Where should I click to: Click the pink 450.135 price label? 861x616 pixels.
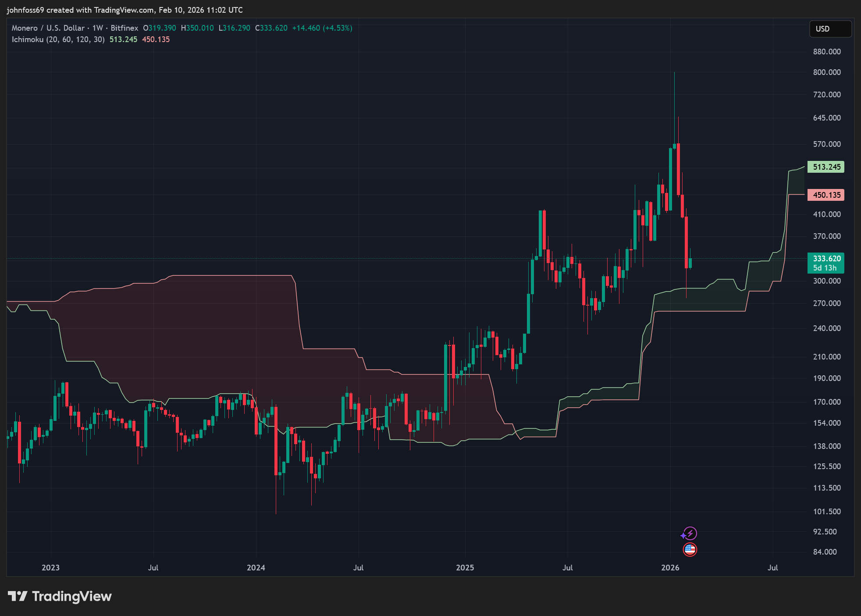tap(826, 195)
